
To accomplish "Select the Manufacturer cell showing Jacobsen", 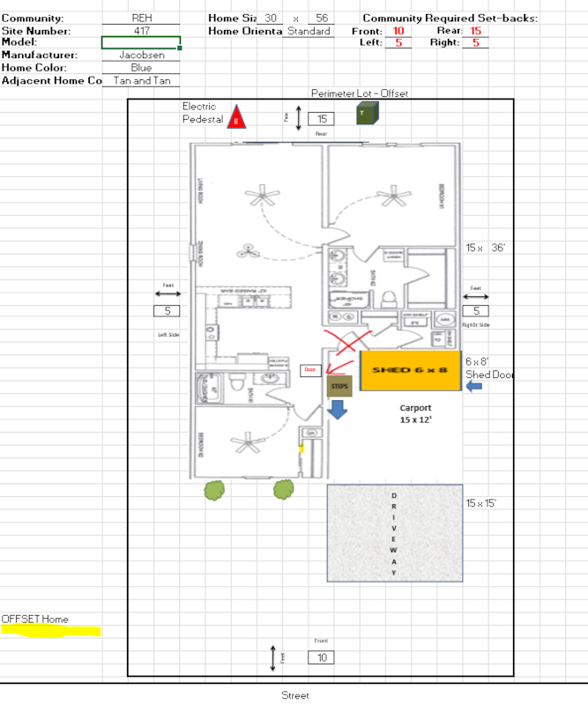I will [x=141, y=55].
